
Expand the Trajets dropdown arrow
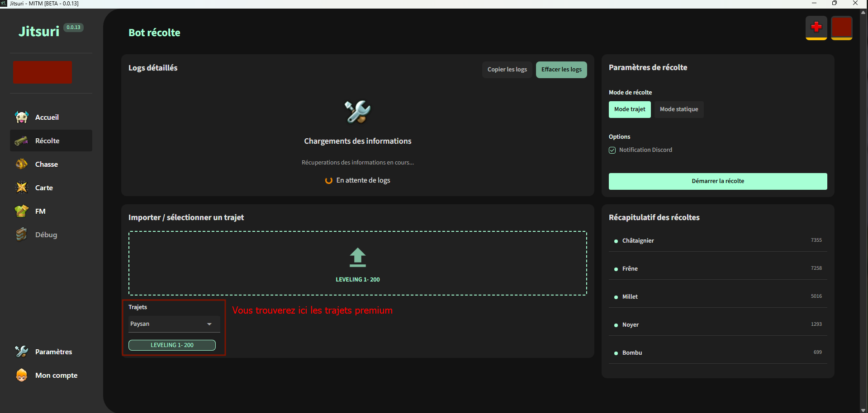[x=209, y=324]
